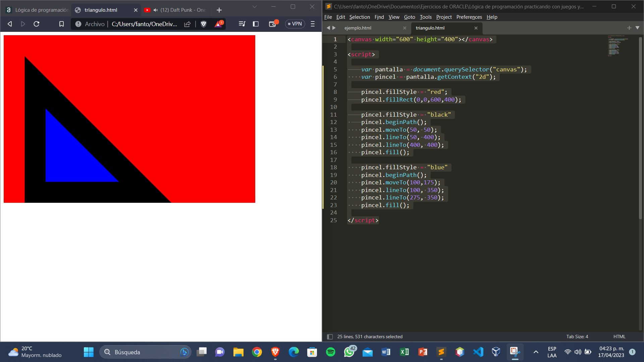Open Microsoft Word from the taskbar
The width and height of the screenshot is (644, 362).
[x=386, y=352]
